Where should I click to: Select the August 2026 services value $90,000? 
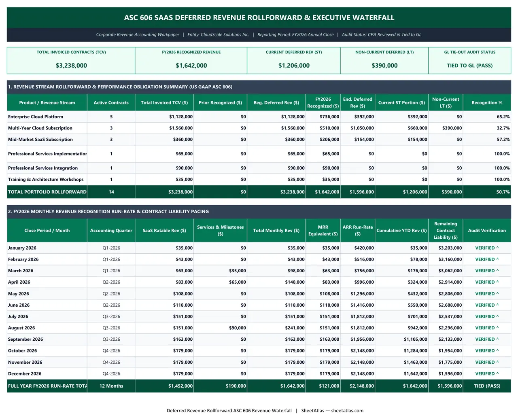click(220, 328)
